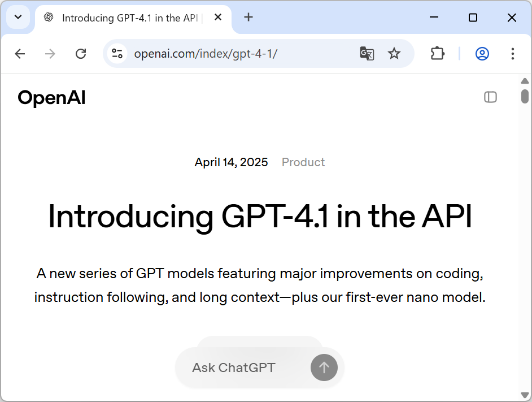Open the Chrome three-dot menu
This screenshot has width=532, height=402.
point(512,53)
